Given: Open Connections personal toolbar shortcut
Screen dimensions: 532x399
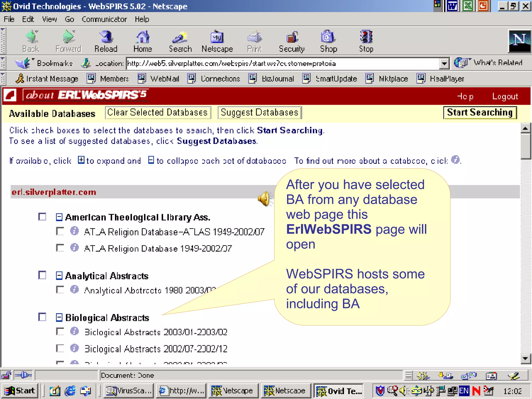Looking at the screenshot, I should point(214,78).
